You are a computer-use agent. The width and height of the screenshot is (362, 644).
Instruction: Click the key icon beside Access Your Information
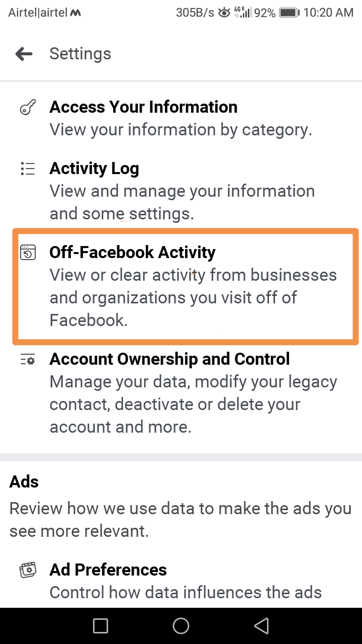tap(28, 107)
